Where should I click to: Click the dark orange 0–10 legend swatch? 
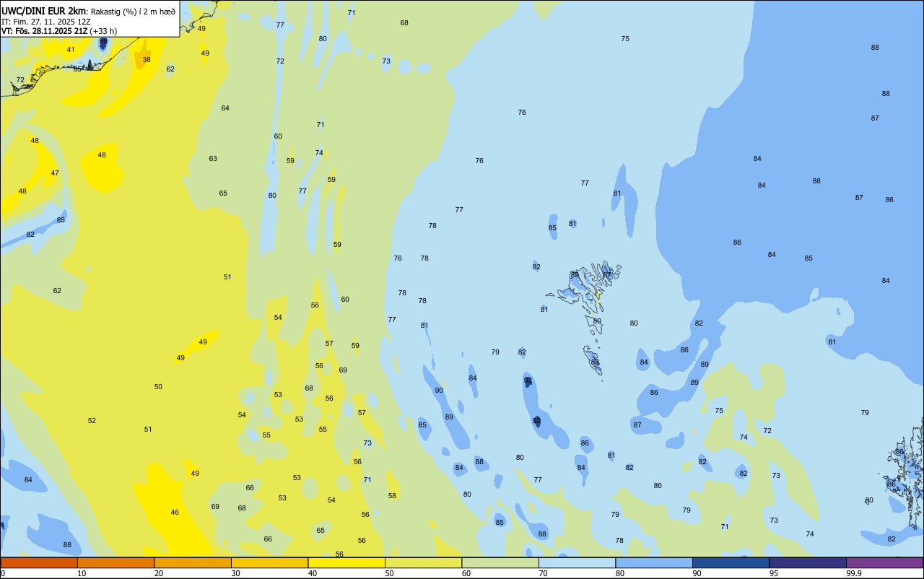click(39, 562)
